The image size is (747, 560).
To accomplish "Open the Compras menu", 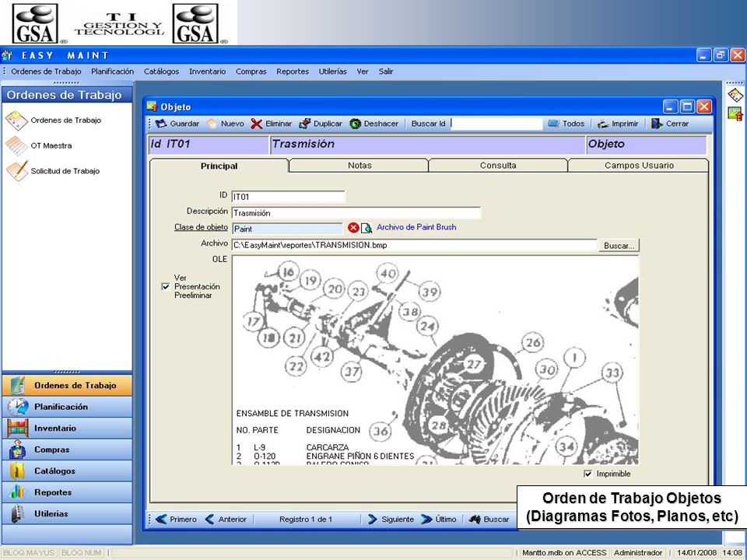I will point(251,72).
